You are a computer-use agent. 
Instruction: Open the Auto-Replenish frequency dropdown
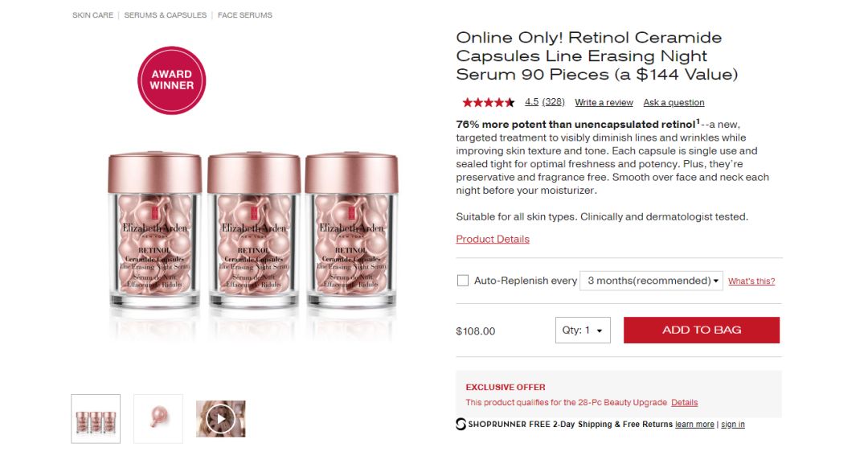[651, 281]
